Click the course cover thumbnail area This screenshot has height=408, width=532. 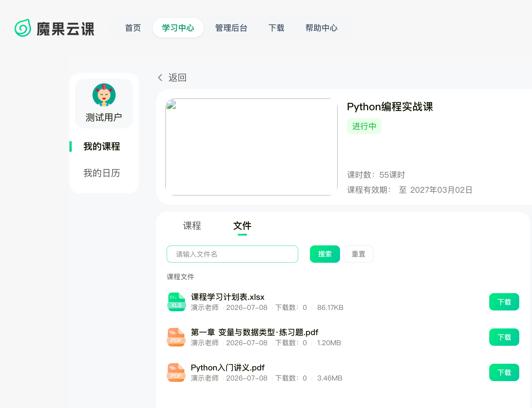pyautogui.click(x=252, y=147)
